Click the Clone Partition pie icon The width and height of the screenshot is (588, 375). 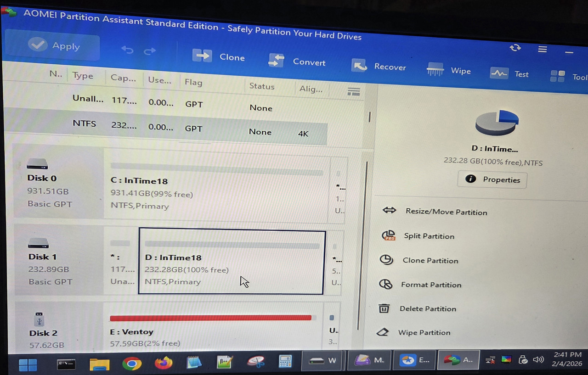pyautogui.click(x=386, y=260)
